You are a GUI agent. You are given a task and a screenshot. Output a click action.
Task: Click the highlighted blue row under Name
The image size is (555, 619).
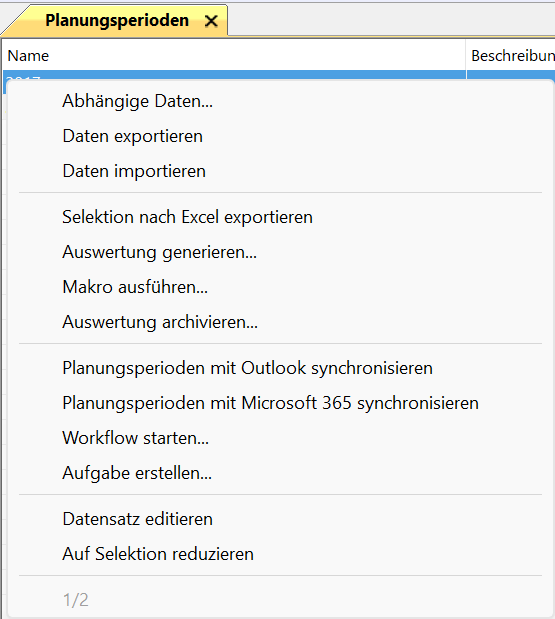(234, 75)
